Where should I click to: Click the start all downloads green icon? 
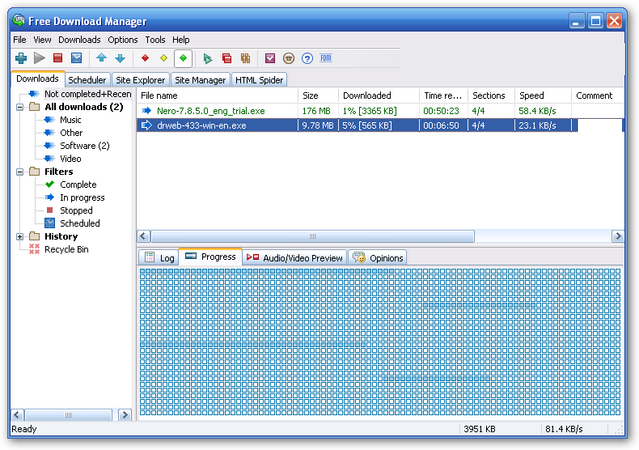click(x=207, y=58)
